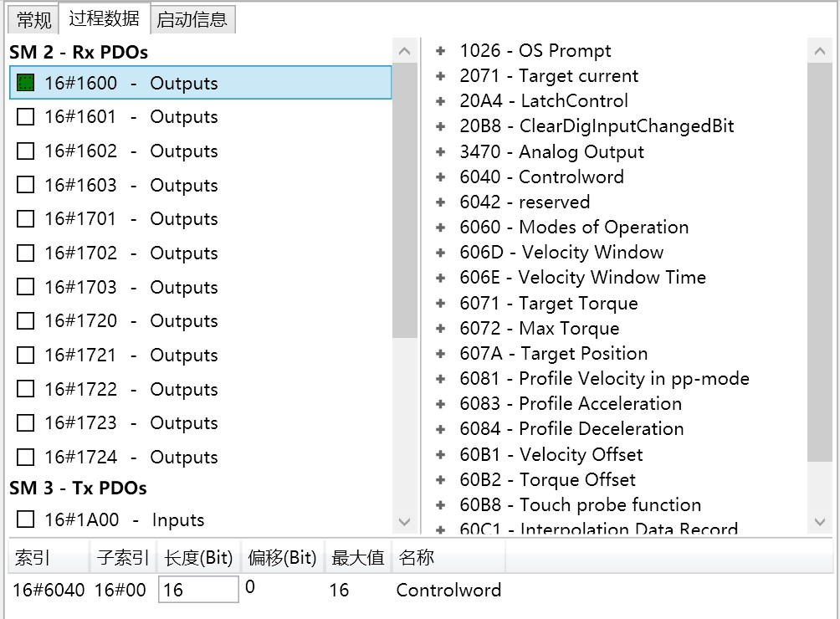Tick the 16#1A00 Inputs checkbox

click(26, 519)
